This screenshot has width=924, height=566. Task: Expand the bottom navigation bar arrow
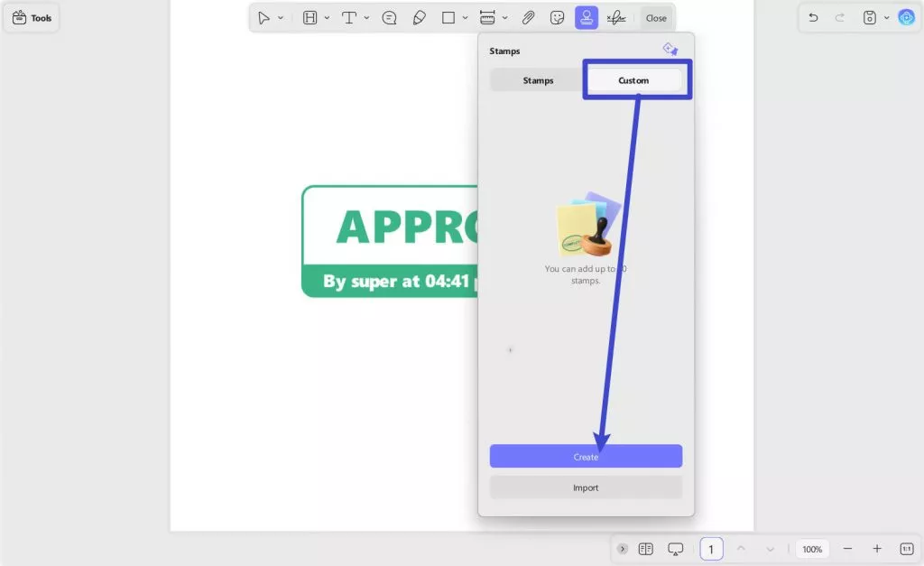click(x=623, y=549)
